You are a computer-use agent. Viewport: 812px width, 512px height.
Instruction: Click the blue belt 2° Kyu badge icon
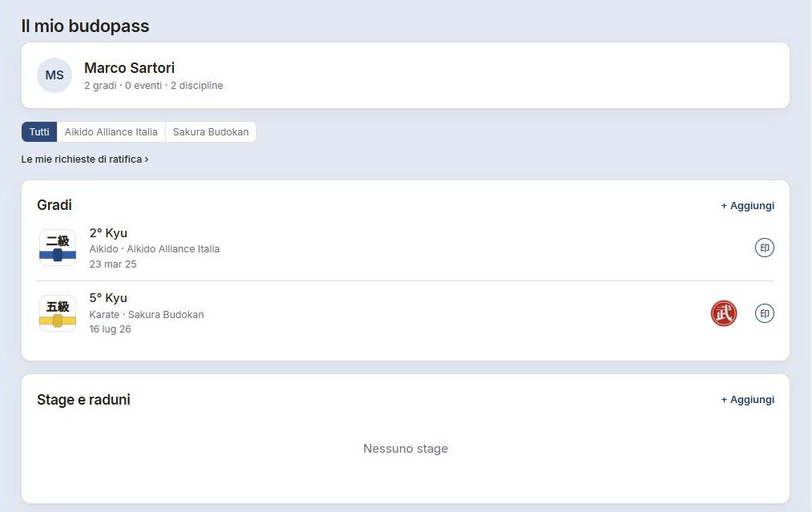coord(58,248)
